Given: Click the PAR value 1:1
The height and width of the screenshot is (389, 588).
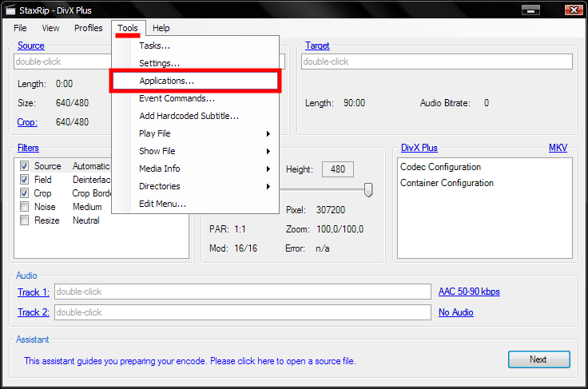Looking at the screenshot, I should [x=240, y=229].
